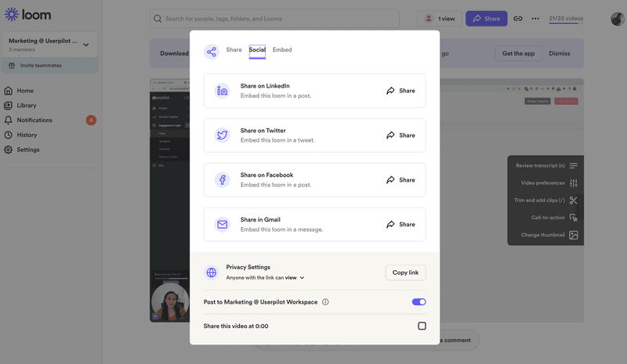Click the Gmail envelope icon

pyautogui.click(x=223, y=225)
